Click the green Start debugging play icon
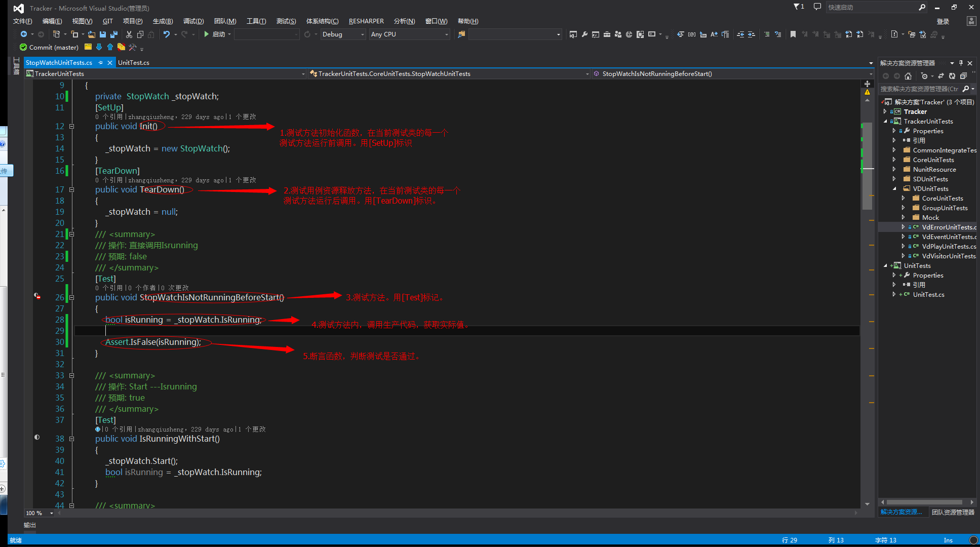980x547 pixels. coord(206,34)
